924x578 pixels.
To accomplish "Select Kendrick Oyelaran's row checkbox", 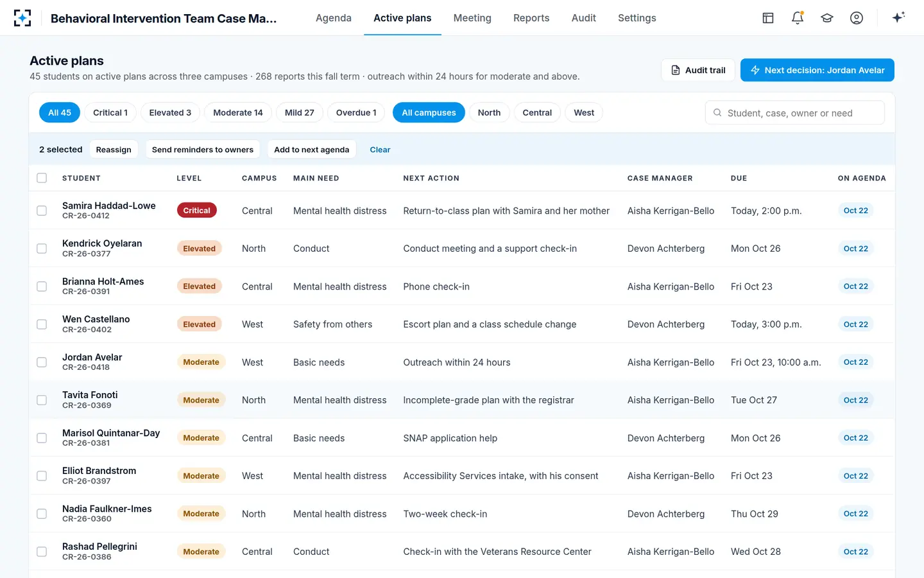I will [x=42, y=249].
